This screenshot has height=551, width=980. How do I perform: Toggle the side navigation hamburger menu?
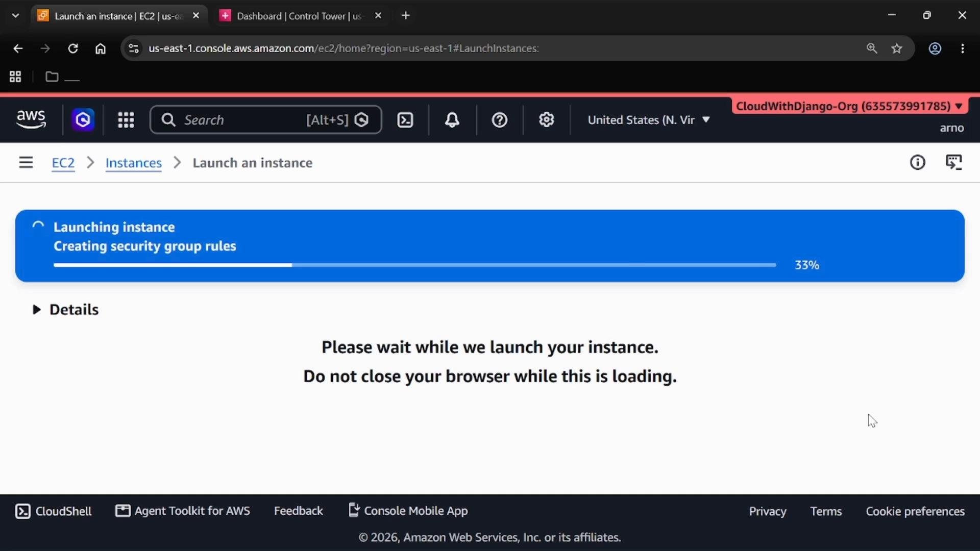pyautogui.click(x=26, y=163)
